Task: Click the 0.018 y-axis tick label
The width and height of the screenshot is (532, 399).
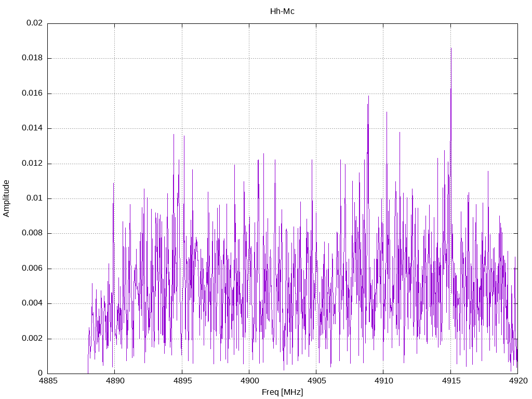Action: [x=32, y=58]
